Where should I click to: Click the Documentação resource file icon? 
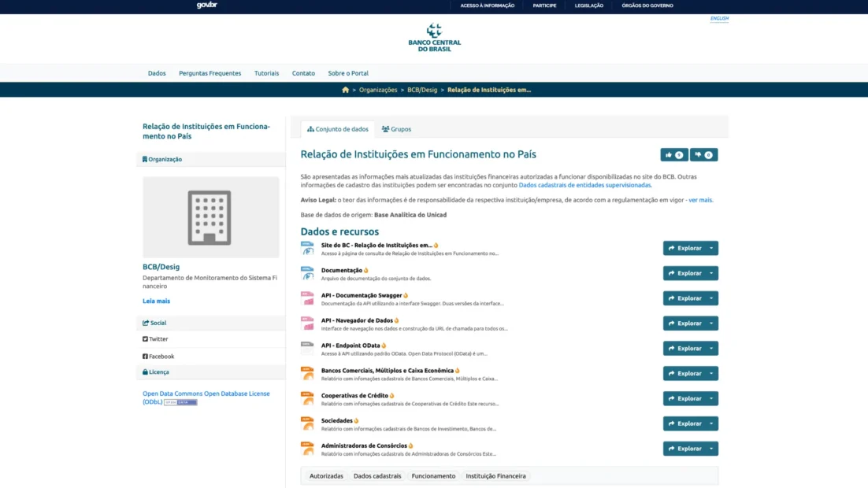click(307, 273)
